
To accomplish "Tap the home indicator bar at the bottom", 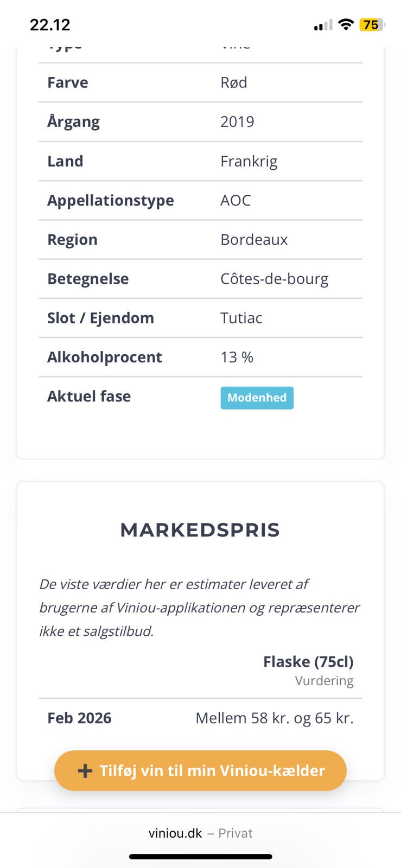I will [200, 857].
